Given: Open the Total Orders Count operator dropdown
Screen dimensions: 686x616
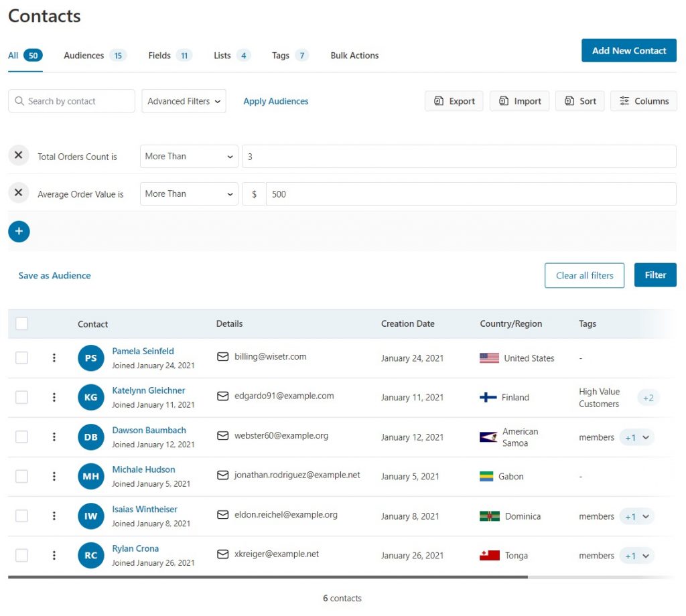Looking at the screenshot, I should (189, 157).
